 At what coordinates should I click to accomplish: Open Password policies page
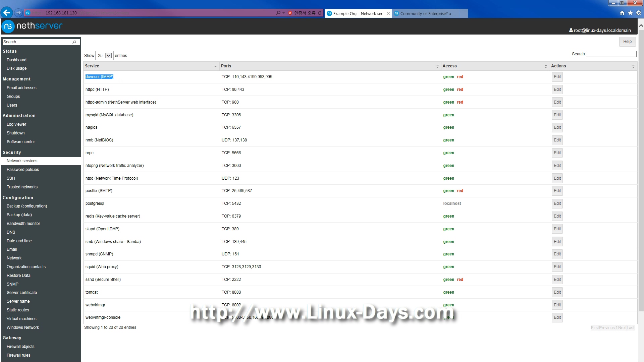point(23,170)
